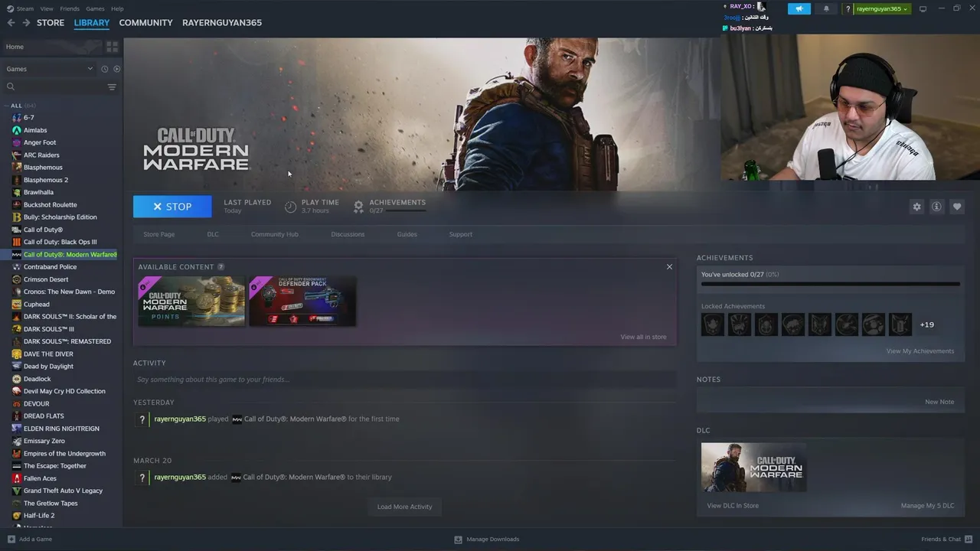
Task: Open the notifications bell
Action: [x=826, y=9]
